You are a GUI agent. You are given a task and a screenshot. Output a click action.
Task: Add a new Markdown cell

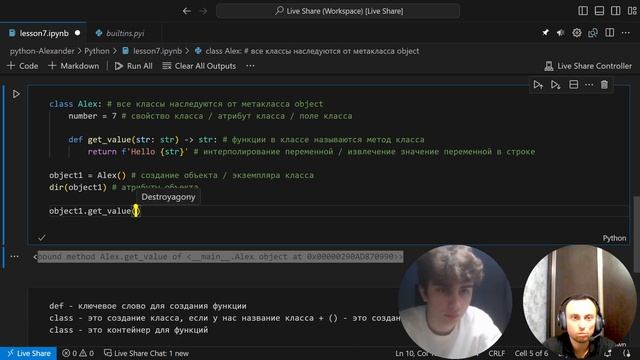click(x=74, y=66)
